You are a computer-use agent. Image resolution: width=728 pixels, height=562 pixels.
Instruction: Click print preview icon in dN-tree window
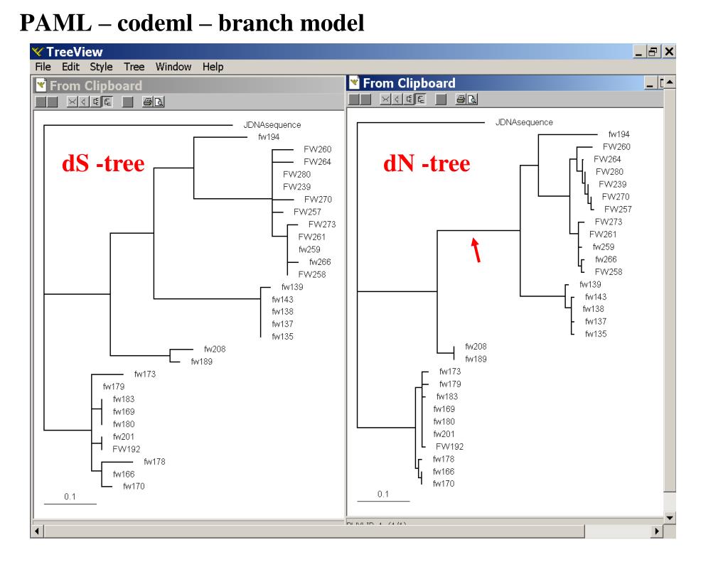pyautogui.click(x=472, y=99)
